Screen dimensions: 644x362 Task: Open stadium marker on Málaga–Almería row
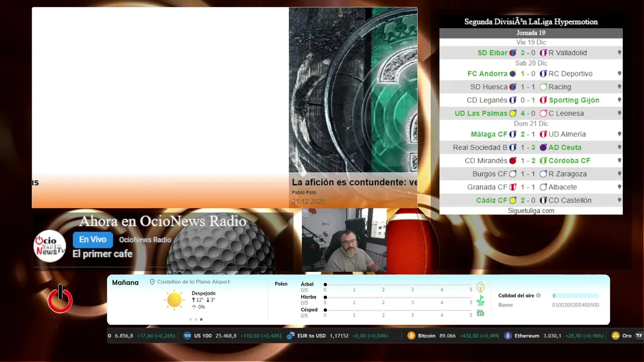(x=619, y=135)
